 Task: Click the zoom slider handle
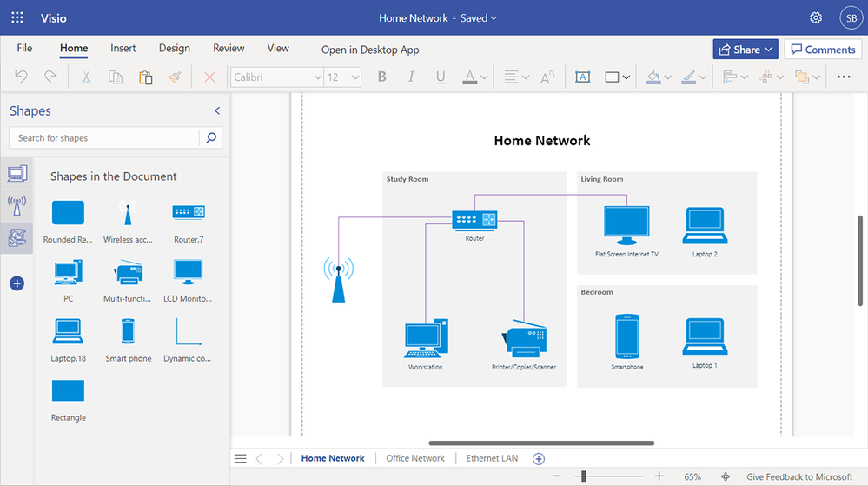[x=584, y=476]
